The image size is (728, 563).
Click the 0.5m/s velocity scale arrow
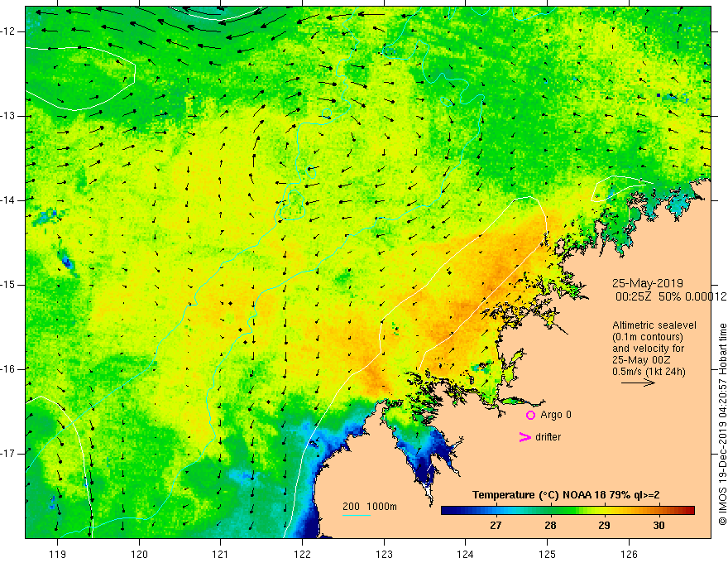638,383
